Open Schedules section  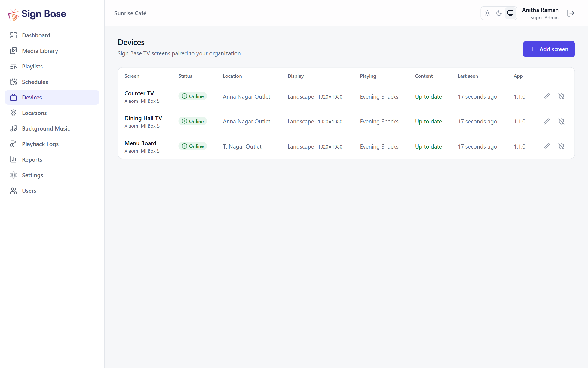tap(52, 82)
